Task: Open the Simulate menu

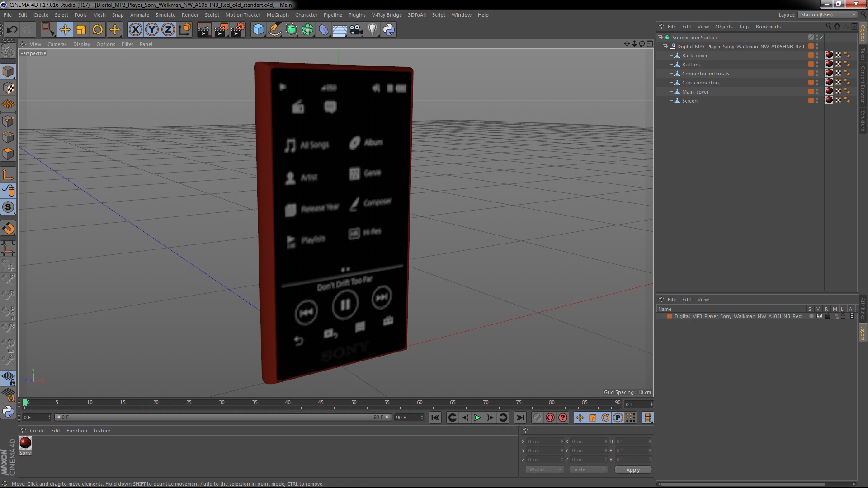Action: [x=165, y=15]
